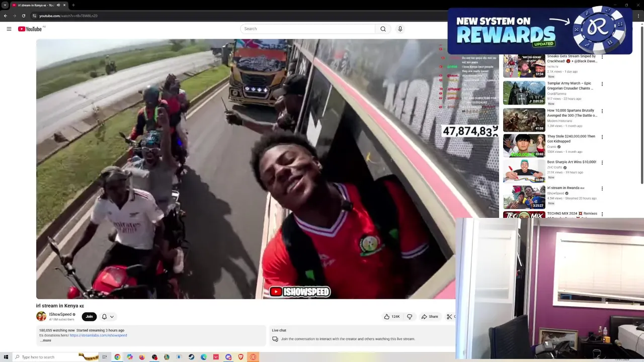Open the IShowSpeed channel avatar
The height and width of the screenshot is (362, 644).
[41, 316]
